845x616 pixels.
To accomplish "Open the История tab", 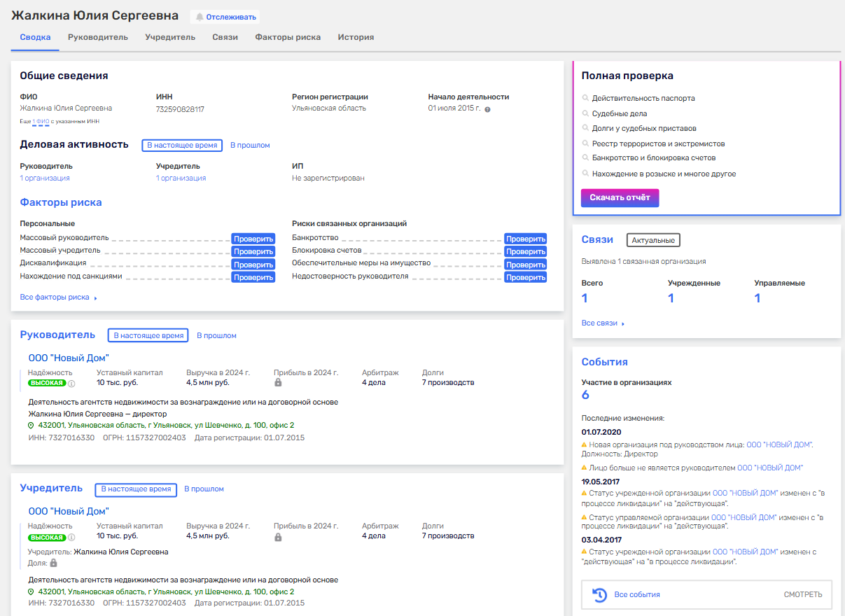I will [356, 37].
